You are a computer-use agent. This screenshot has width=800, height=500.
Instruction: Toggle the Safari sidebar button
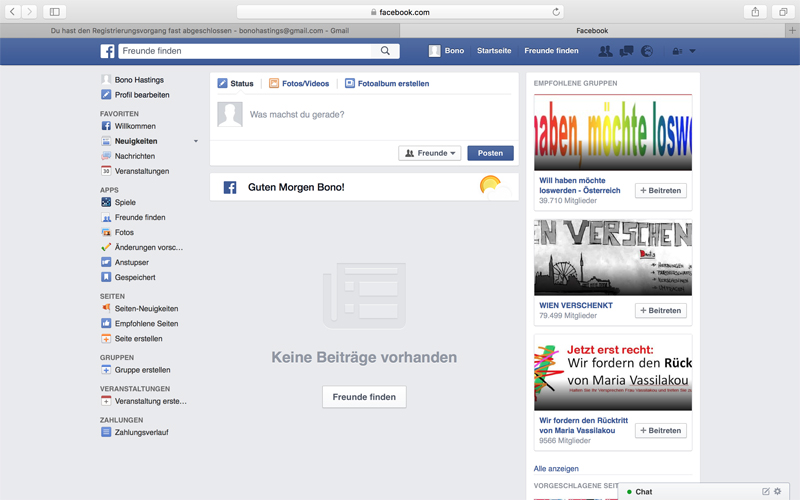click(55, 12)
